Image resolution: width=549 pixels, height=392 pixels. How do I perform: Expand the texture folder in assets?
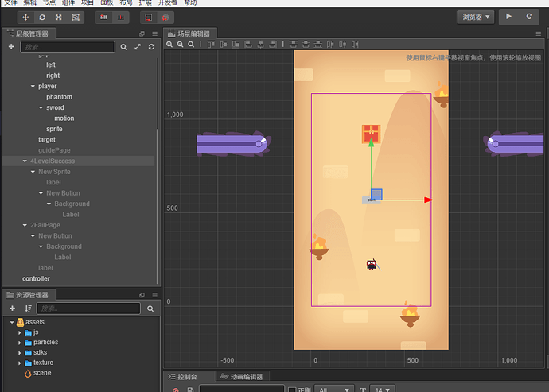[19, 363]
